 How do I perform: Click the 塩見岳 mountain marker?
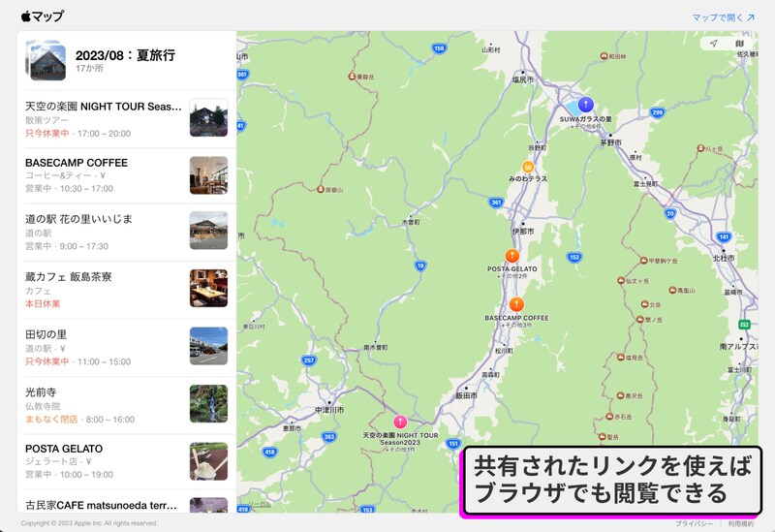click(620, 357)
